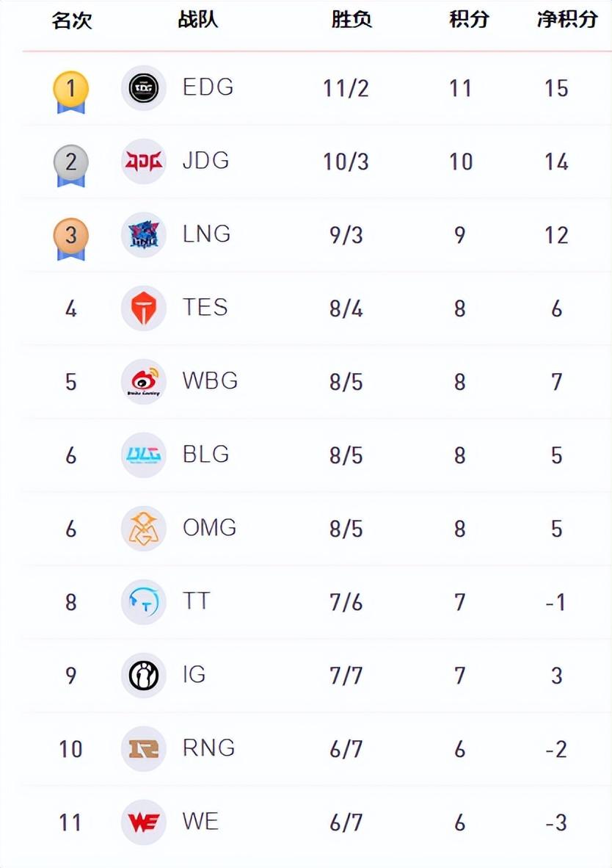Screen dimensions: 612x868
Task: Click the EDG team logo
Action: tap(143, 88)
